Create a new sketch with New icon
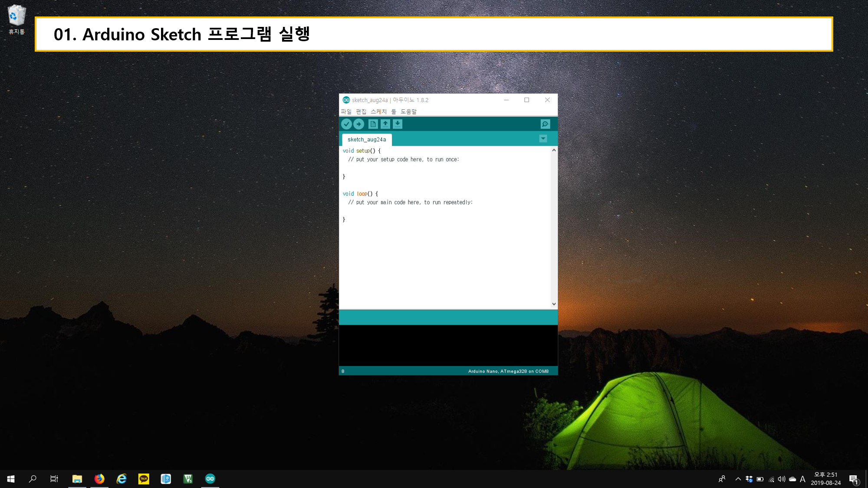Image resolution: width=868 pixels, height=488 pixels. click(x=373, y=124)
